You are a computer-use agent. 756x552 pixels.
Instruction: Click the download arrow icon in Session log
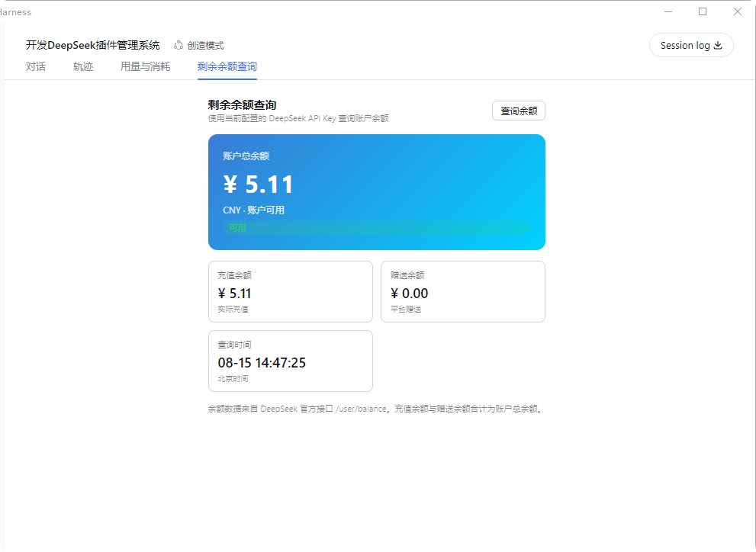(718, 45)
